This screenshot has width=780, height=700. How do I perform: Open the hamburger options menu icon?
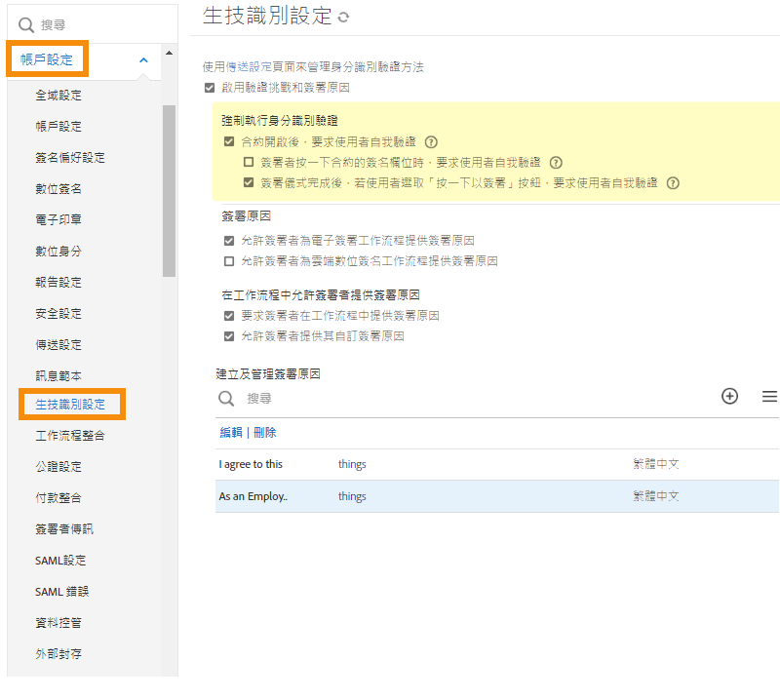pos(769,396)
